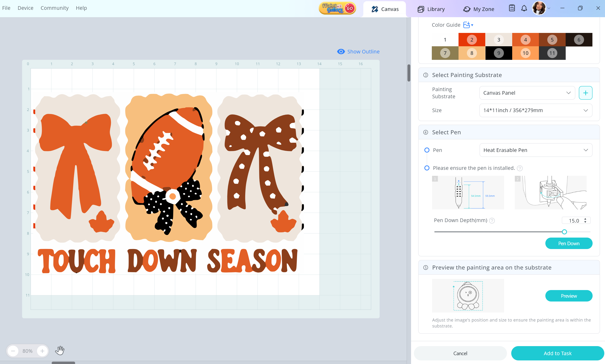Select the 'Please ensure the pen is installed' radio button
Screen dimensions: 605x364
(427, 168)
